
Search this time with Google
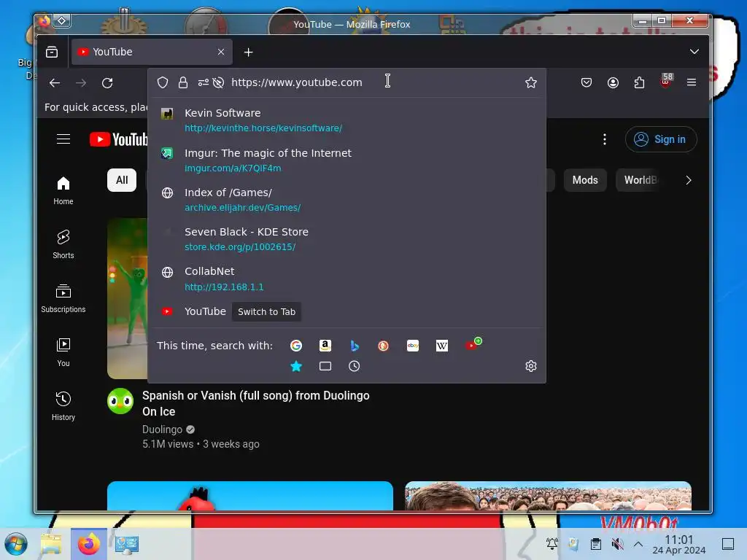(296, 346)
